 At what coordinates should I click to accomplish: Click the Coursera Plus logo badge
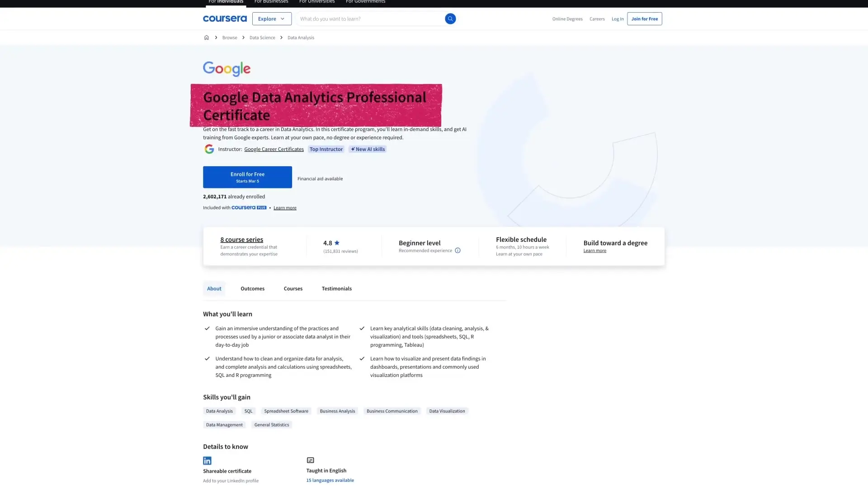click(x=249, y=207)
